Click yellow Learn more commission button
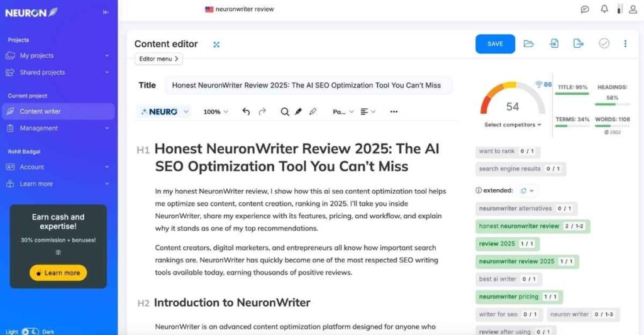644x335 pixels. coord(58,273)
